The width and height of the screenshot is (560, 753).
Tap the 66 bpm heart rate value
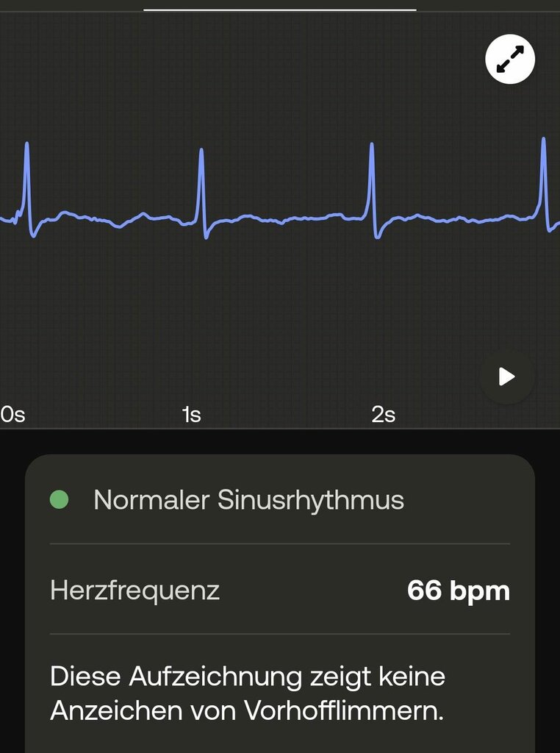pos(459,590)
